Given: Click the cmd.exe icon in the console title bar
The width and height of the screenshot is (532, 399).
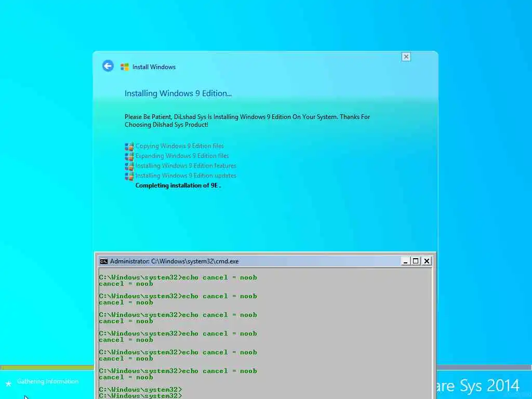Looking at the screenshot, I should tap(104, 261).
